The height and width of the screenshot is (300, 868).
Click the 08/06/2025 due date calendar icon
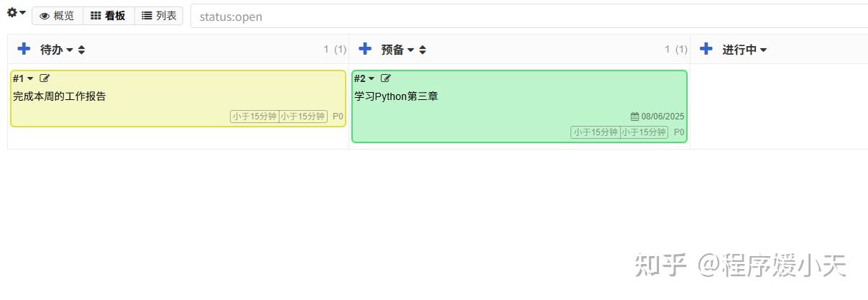pos(635,117)
